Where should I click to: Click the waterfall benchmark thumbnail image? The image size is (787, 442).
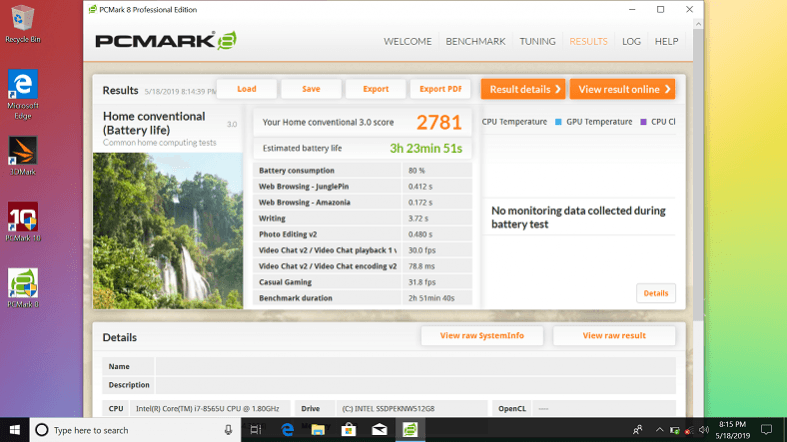[168, 231]
